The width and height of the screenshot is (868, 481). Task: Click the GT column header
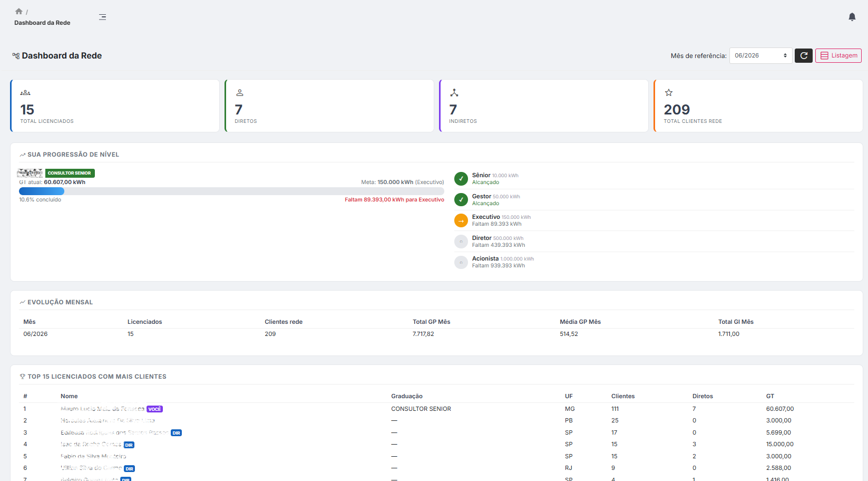(x=770, y=396)
